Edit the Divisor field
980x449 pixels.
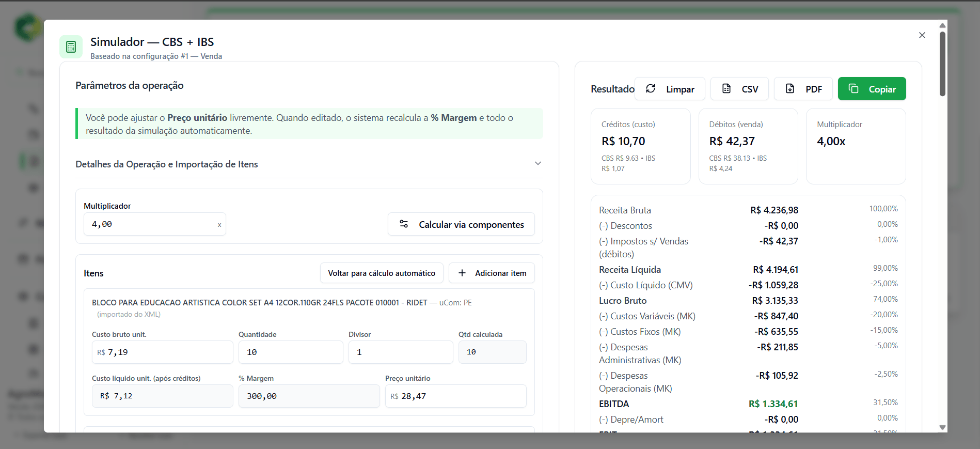pyautogui.click(x=401, y=352)
